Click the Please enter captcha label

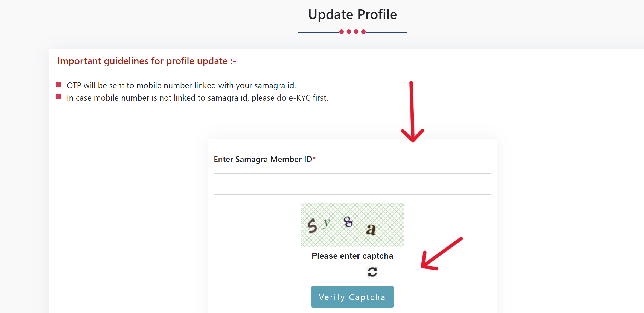coord(352,256)
